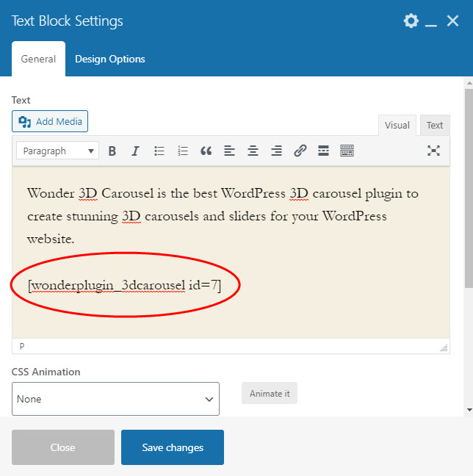The width and height of the screenshot is (473, 476).
Task: Center align the text
Action: coord(253,151)
